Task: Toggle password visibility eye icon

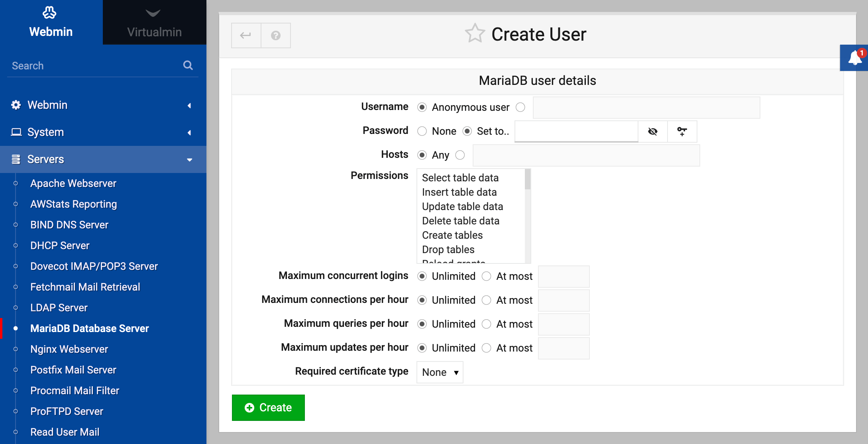Action: click(x=653, y=132)
